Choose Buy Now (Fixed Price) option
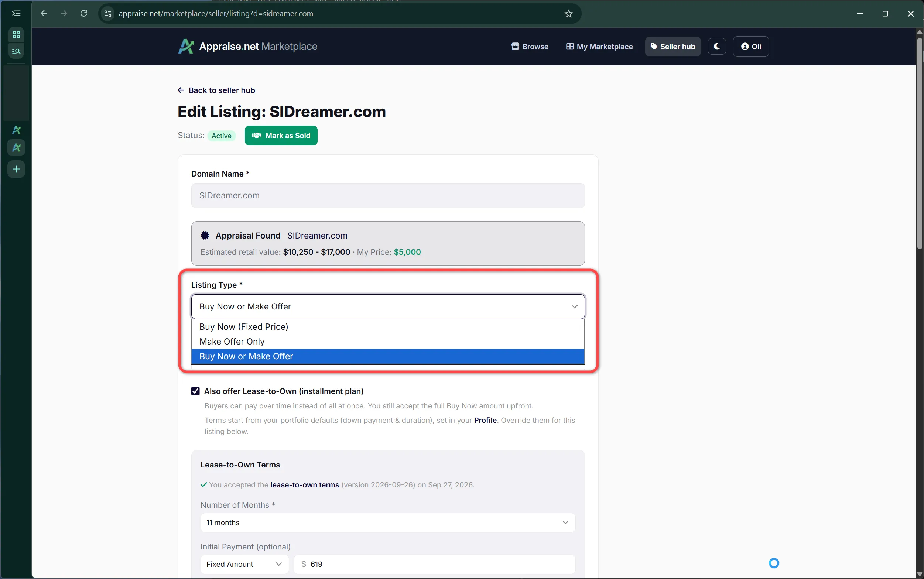The height and width of the screenshot is (579, 924). pyautogui.click(x=388, y=327)
